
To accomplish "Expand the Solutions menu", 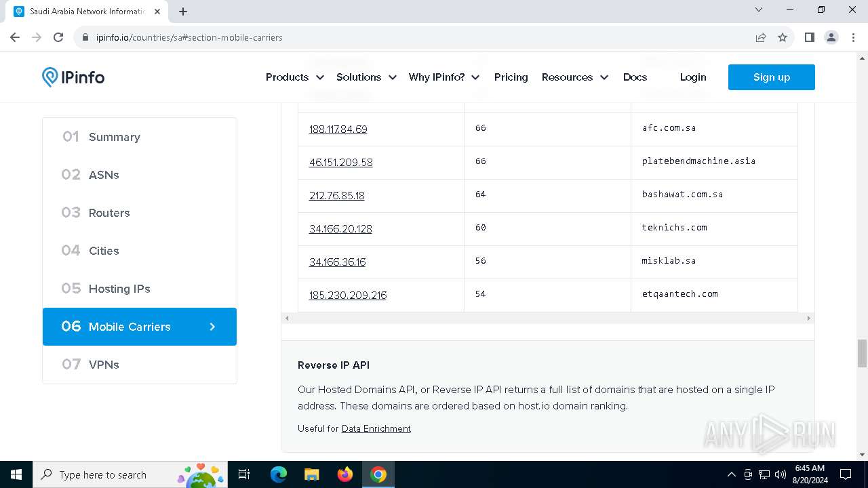I will pos(366,77).
